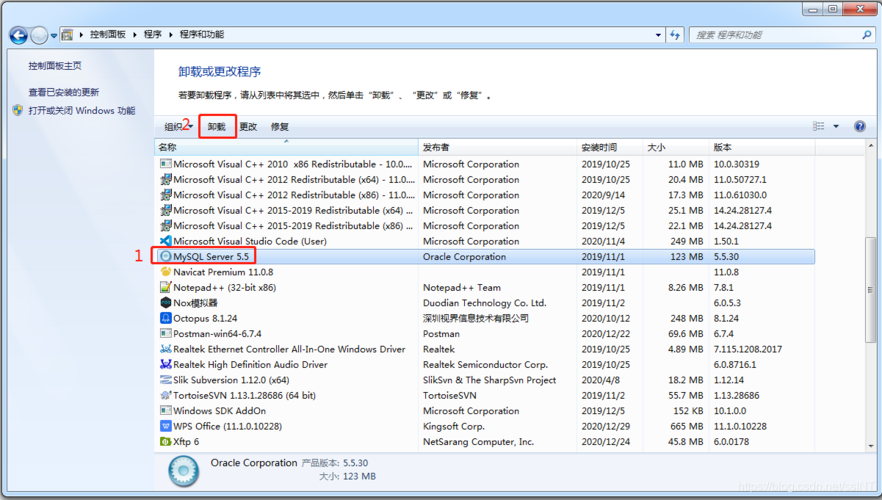The image size is (882, 500).
Task: Select Visual C++ 2015-2019 (x64) icon
Action: 165,210
